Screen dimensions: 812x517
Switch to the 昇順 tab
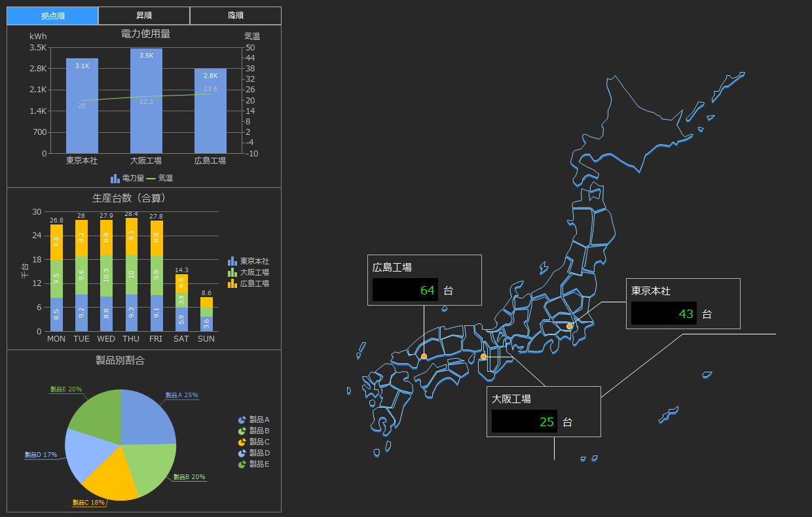143,15
